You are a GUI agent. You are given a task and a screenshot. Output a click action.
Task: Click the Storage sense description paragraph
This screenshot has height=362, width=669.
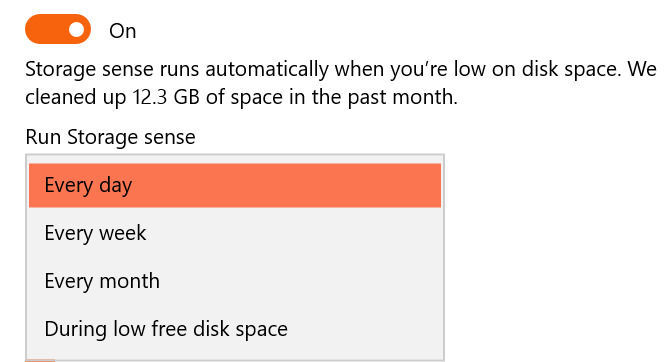tap(340, 83)
